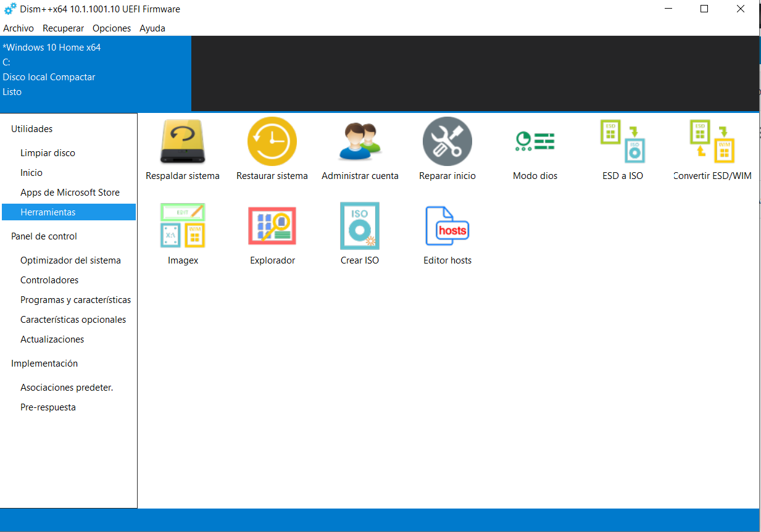Open the Opciones menu
Screen dimensions: 761x532
point(112,28)
